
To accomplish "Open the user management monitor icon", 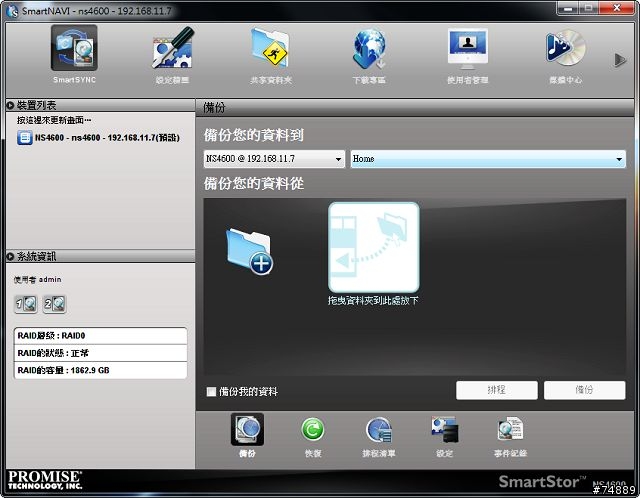I will [468, 48].
